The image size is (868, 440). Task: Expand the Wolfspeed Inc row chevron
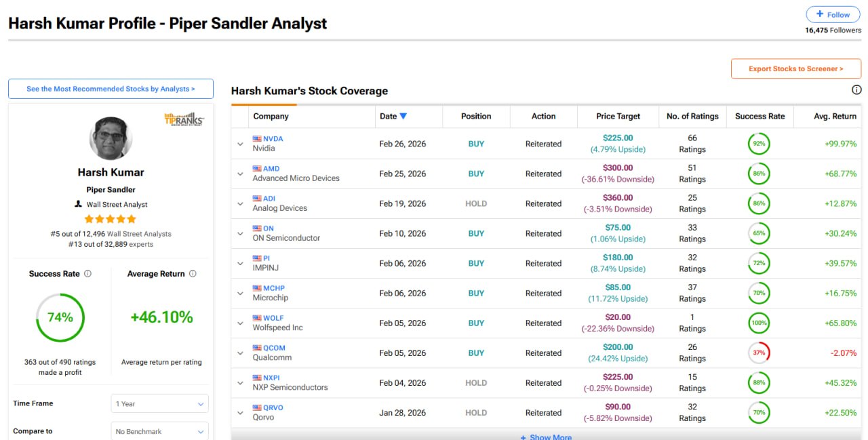click(x=240, y=323)
